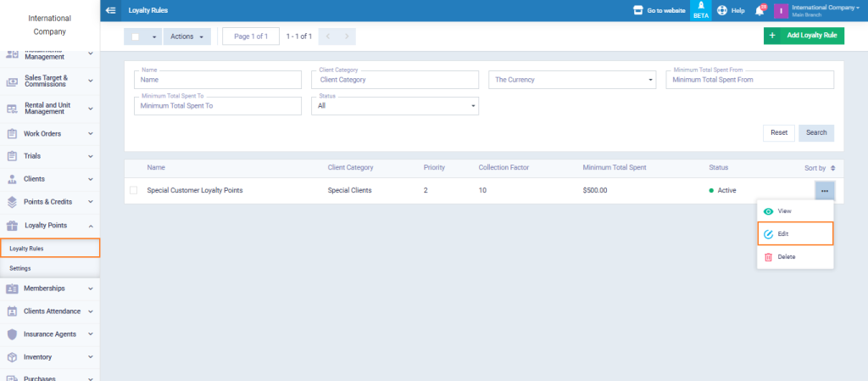Screen dimensions: 868x381
Task: Click the Delete trash icon
Action: (x=768, y=257)
